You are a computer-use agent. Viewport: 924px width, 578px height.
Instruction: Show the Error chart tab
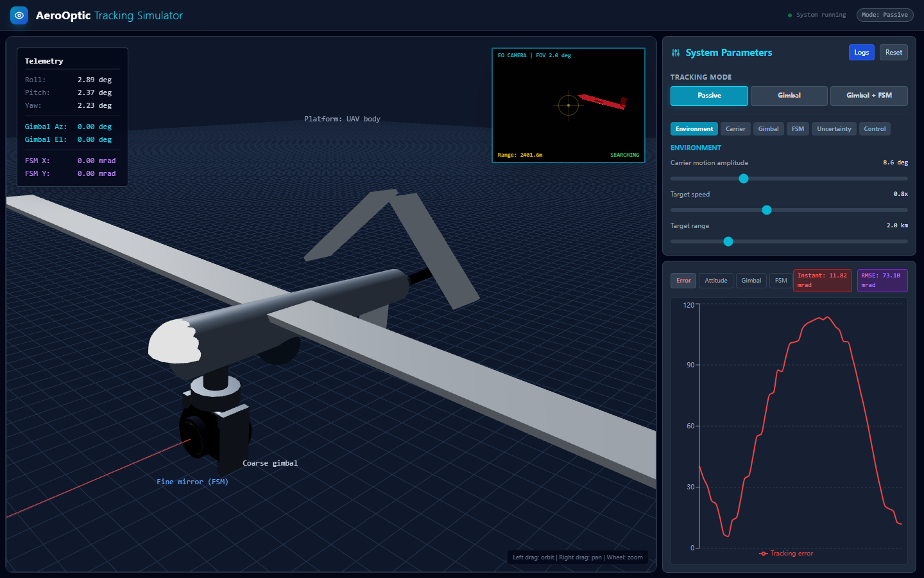683,281
